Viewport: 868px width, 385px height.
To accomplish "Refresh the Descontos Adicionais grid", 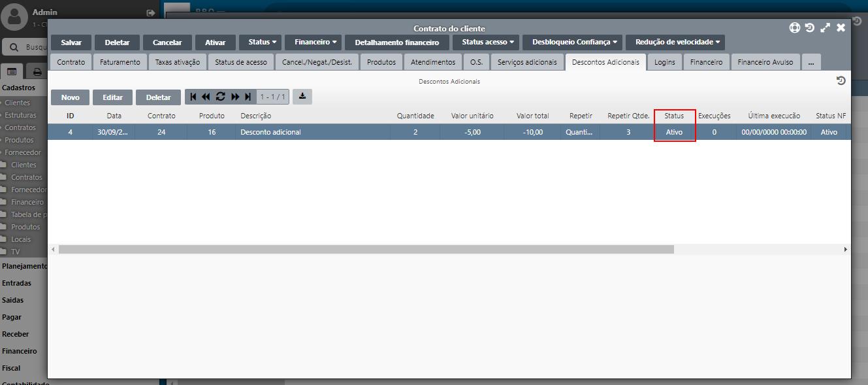I will pos(220,97).
